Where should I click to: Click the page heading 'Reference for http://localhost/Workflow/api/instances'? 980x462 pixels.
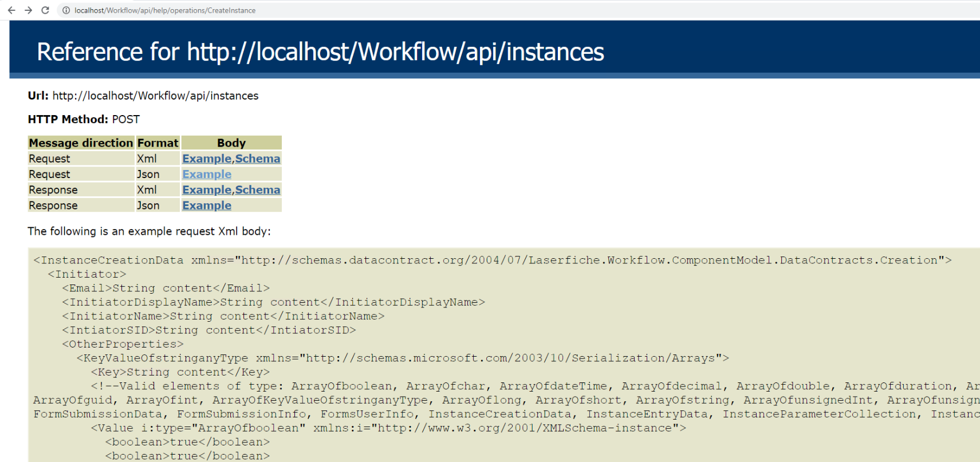coord(320,52)
